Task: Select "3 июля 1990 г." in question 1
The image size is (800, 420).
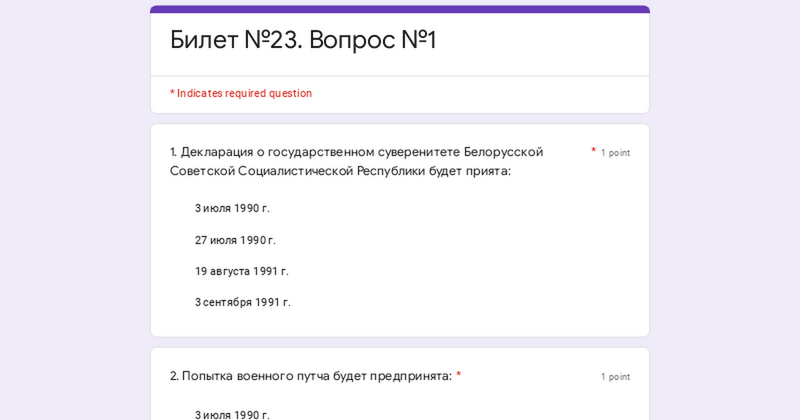Action: point(232,208)
